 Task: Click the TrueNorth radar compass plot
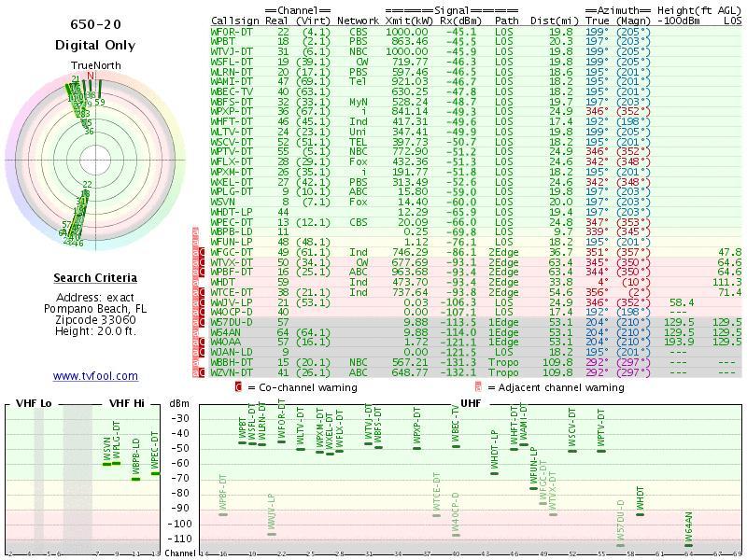coord(95,160)
